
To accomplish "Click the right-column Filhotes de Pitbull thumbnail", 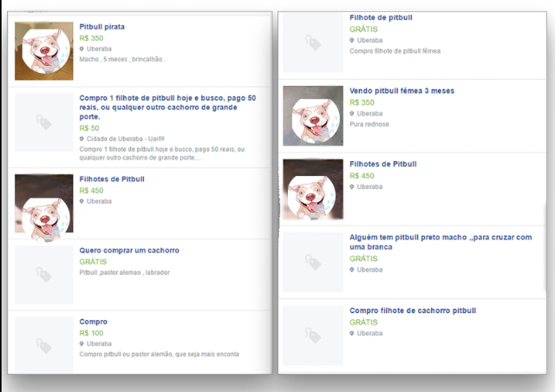I will pyautogui.click(x=313, y=189).
